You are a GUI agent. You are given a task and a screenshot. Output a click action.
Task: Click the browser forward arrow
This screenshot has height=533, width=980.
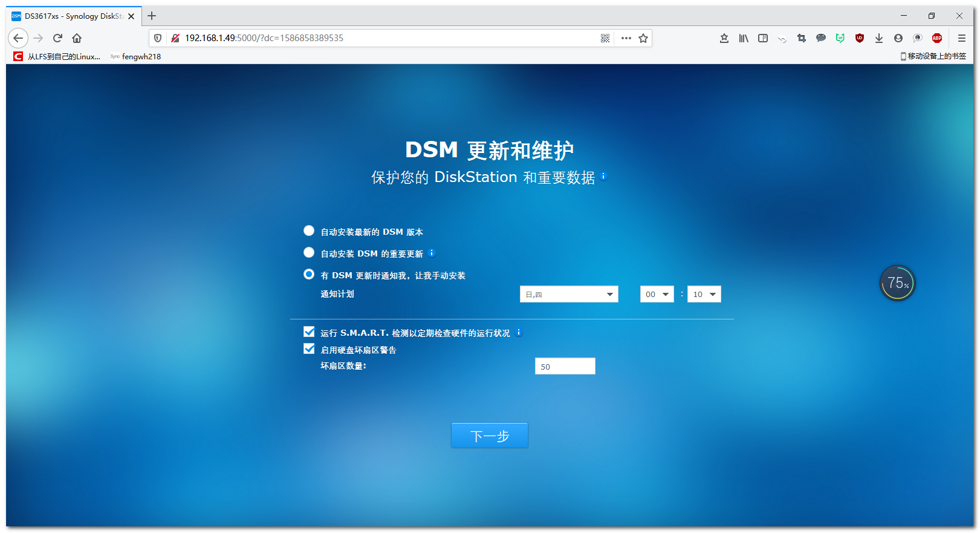tap(38, 38)
